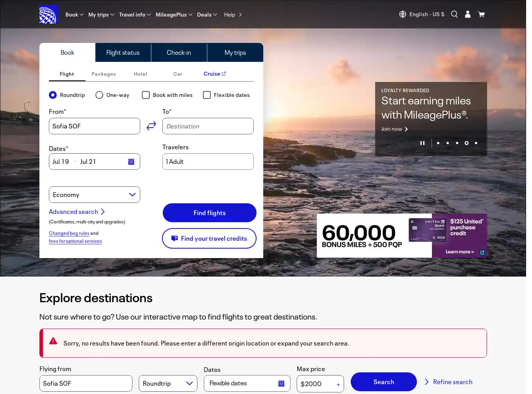
Task: Click the Jul 21 return date
Action: pos(88,162)
